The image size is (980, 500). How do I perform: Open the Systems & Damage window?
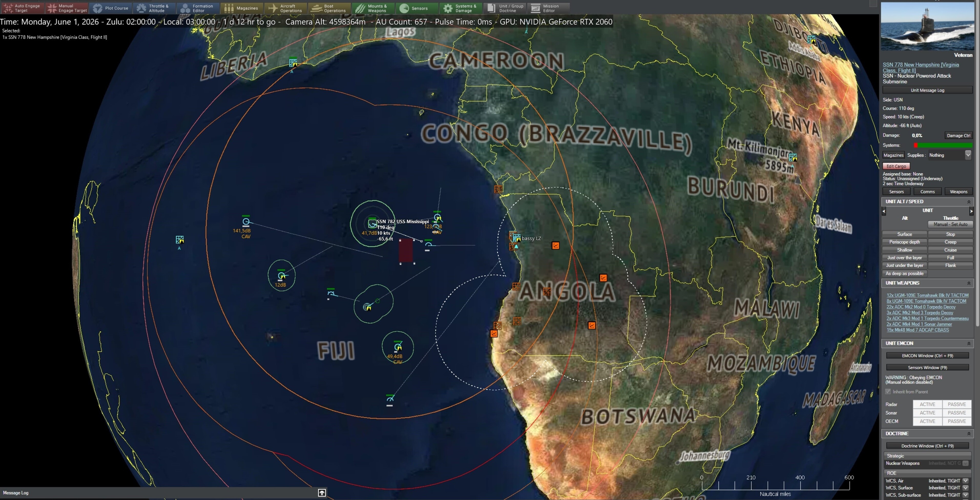pyautogui.click(x=461, y=8)
